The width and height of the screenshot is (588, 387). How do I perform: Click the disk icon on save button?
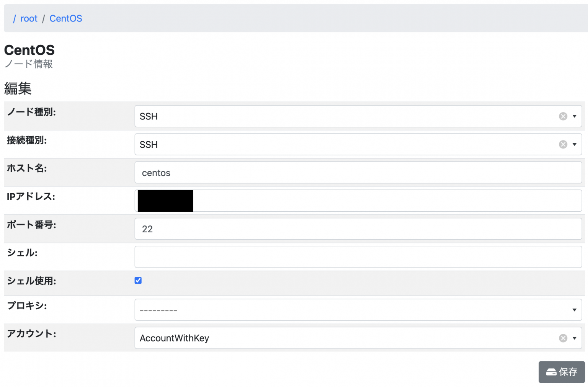[551, 372]
